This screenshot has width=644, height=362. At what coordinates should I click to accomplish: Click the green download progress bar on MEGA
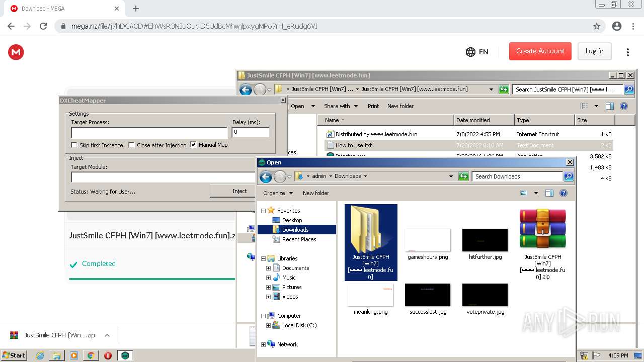(x=152, y=279)
